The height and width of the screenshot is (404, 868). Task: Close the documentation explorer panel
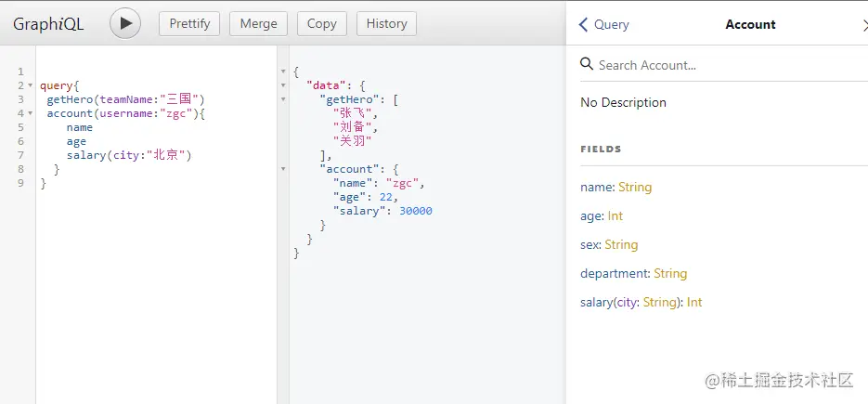pos(864,25)
